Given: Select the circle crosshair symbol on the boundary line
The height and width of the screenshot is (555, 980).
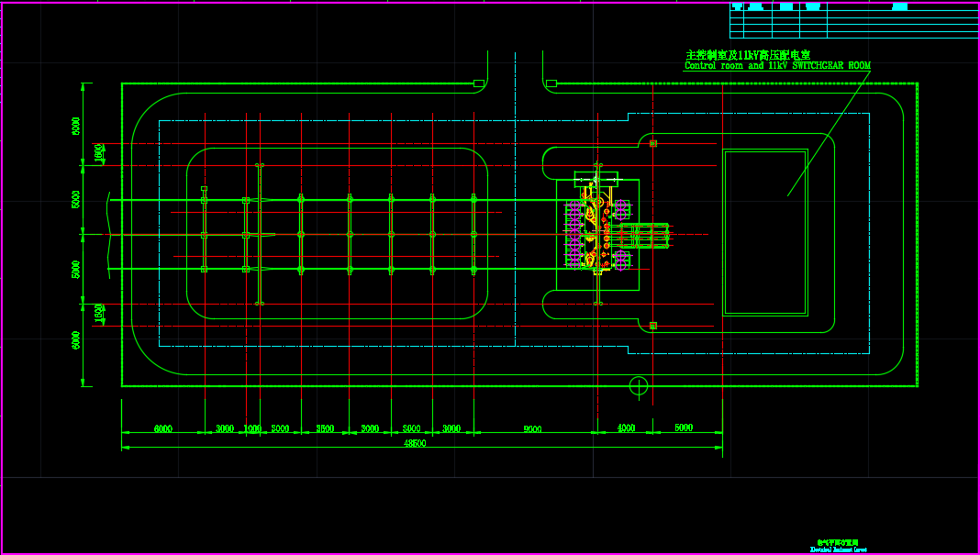Looking at the screenshot, I should pos(638,385).
